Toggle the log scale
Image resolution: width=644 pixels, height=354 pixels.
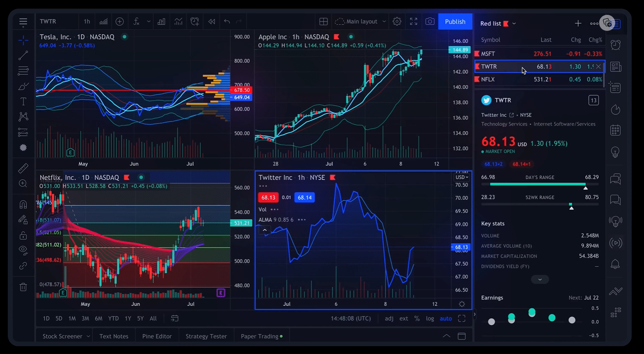tap(430, 318)
